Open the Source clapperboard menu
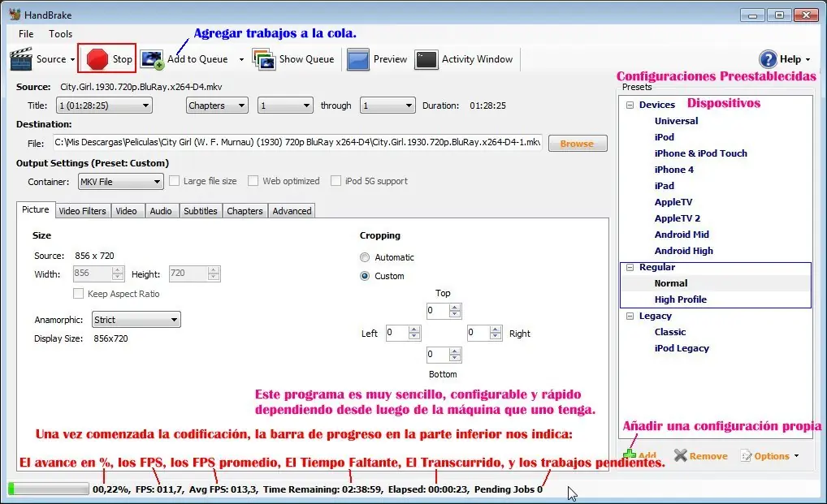The image size is (827, 504). tap(42, 59)
